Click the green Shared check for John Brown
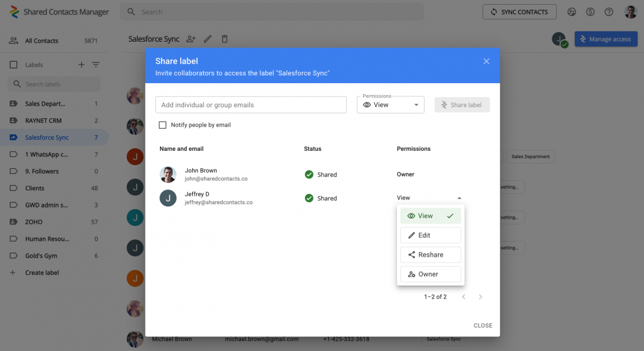Image resolution: width=644 pixels, height=351 pixels. point(309,174)
